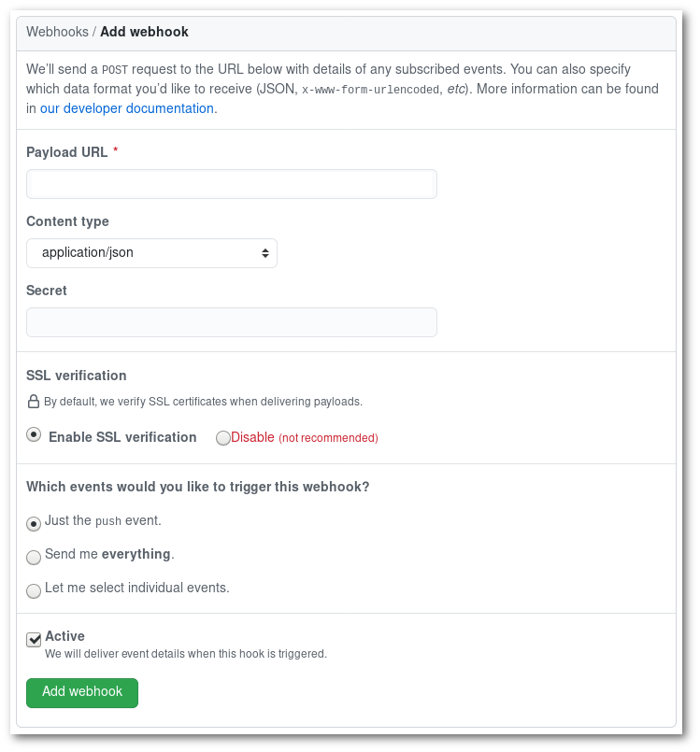Choose 'Let me select individual events'

34,591
